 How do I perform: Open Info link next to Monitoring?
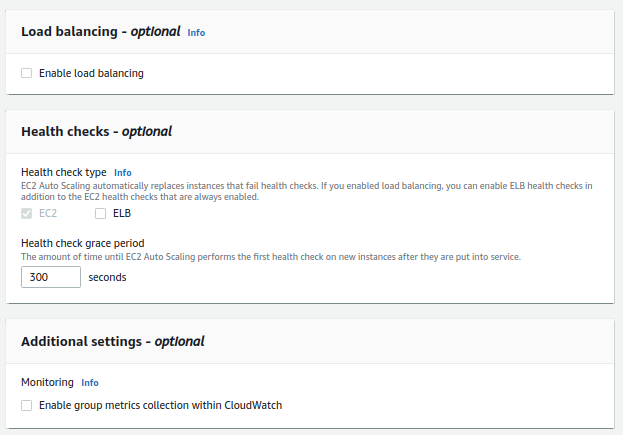click(90, 383)
